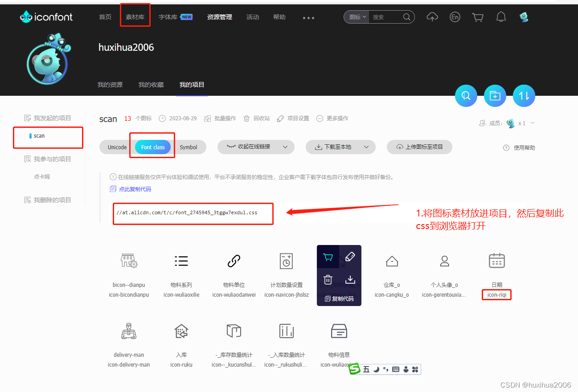Select the Font class mode option
578x392 pixels.
pyautogui.click(x=152, y=147)
